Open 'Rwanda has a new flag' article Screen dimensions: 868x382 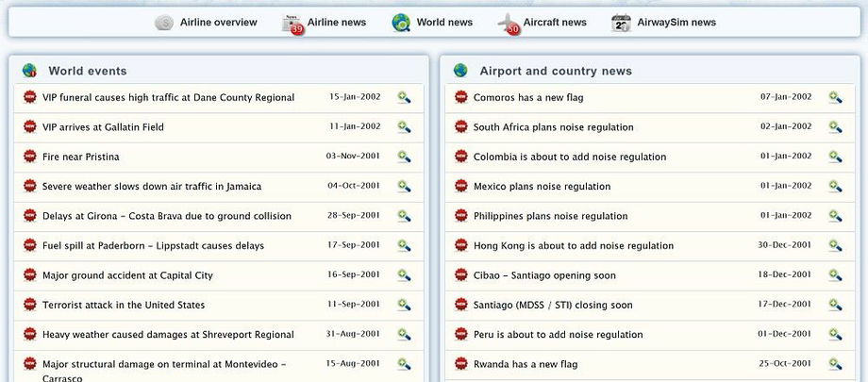526,364
